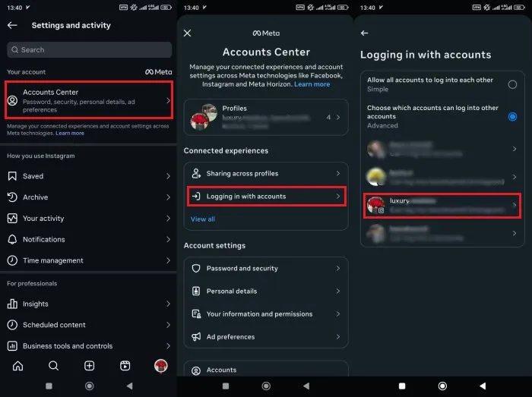Click the View all link
The height and width of the screenshot is (397, 532).
[203, 219]
